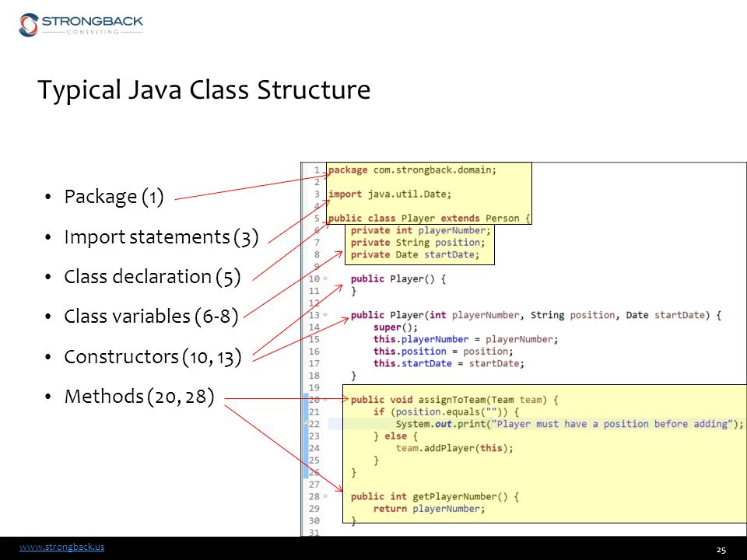
Task: Click the three-argument Player constructor signature
Action: coord(536,315)
